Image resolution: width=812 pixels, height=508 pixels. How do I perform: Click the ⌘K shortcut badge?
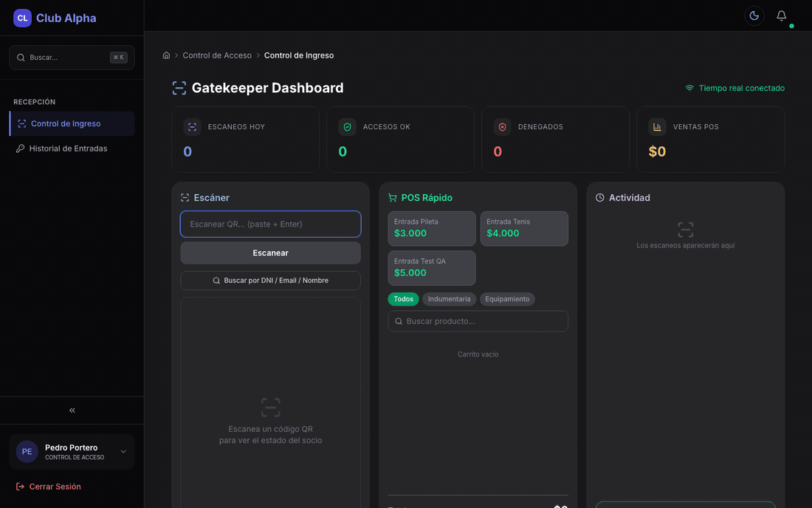click(119, 58)
